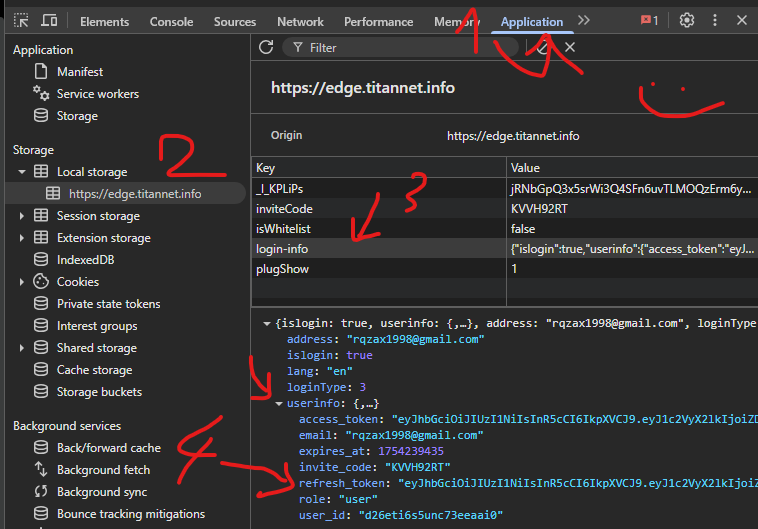Click the IndexedDB database icon

click(x=41, y=259)
